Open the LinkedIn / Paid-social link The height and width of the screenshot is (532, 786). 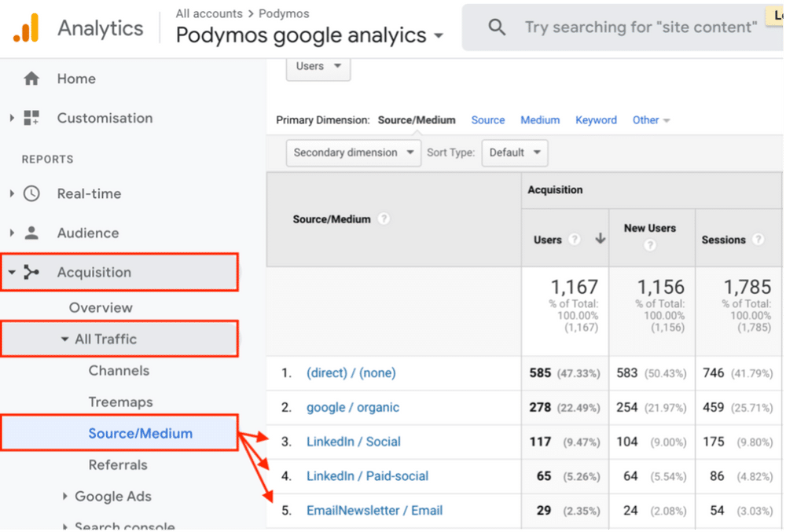pyautogui.click(x=367, y=475)
